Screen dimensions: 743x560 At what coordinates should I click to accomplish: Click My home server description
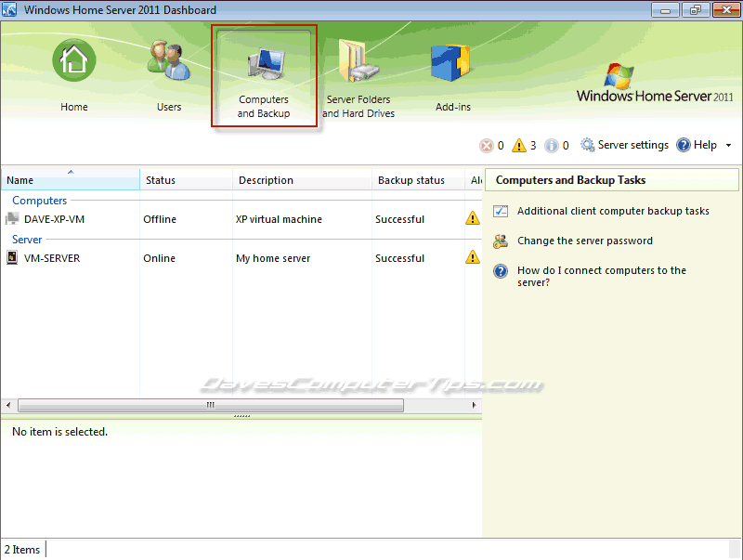[273, 258]
